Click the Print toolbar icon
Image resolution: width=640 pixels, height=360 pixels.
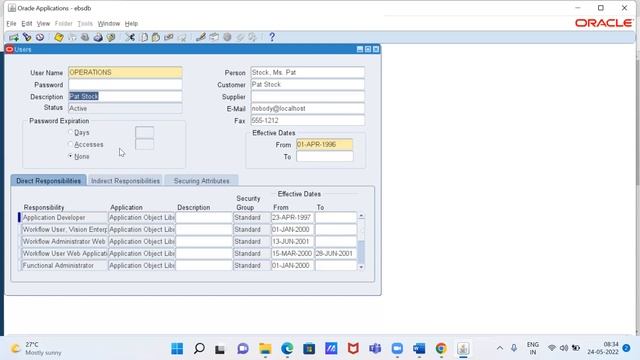click(98, 38)
